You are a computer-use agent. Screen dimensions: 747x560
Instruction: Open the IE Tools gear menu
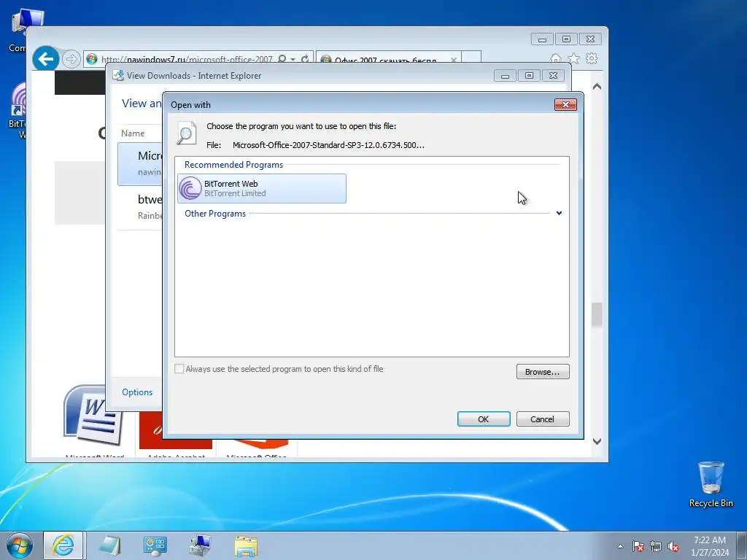tap(592, 58)
